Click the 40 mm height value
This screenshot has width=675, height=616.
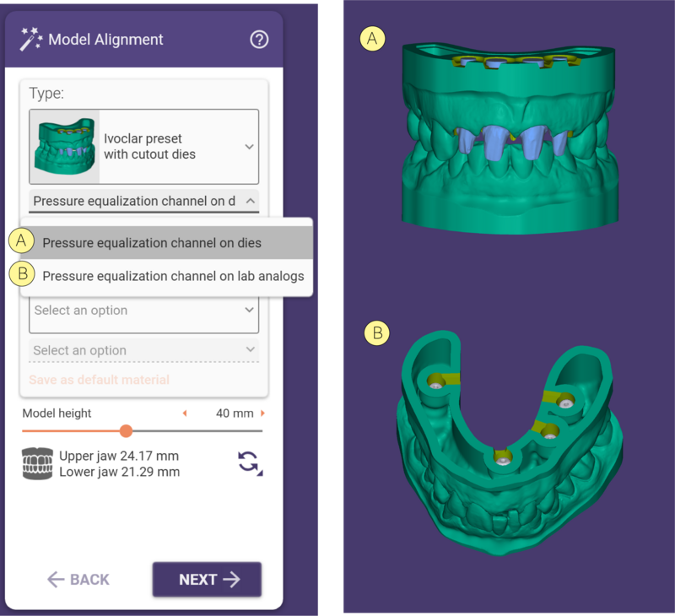tap(235, 413)
